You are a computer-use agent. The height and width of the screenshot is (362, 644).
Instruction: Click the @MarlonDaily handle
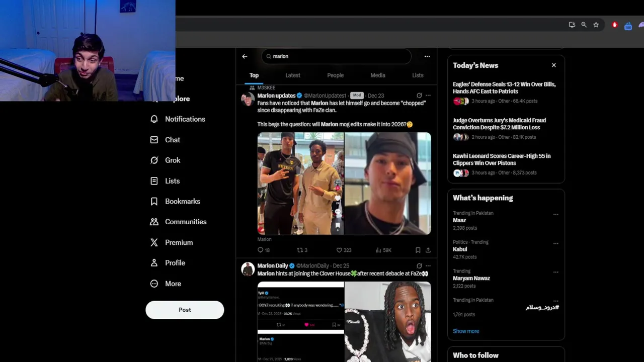click(x=312, y=265)
